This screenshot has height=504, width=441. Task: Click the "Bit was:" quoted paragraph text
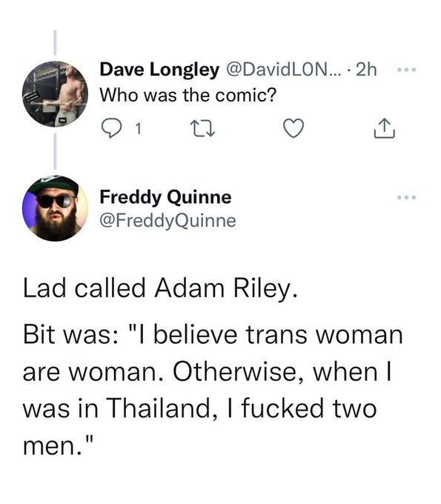pyautogui.click(x=213, y=390)
